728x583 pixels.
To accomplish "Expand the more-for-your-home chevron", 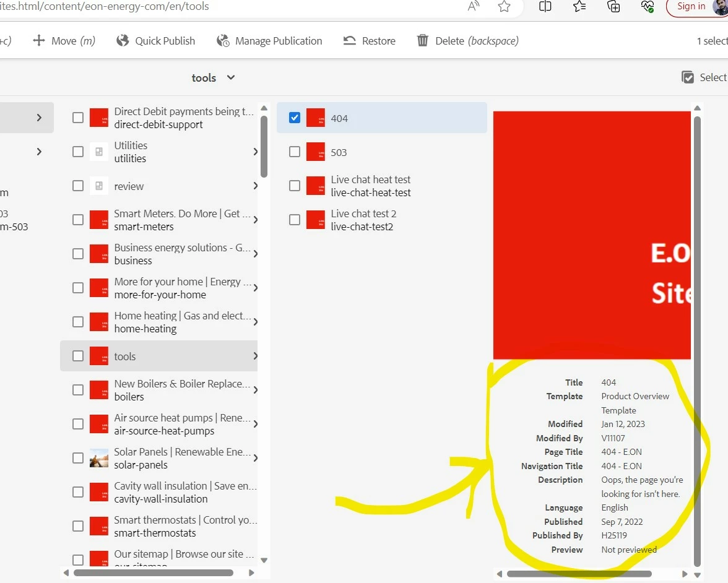I will [255, 288].
